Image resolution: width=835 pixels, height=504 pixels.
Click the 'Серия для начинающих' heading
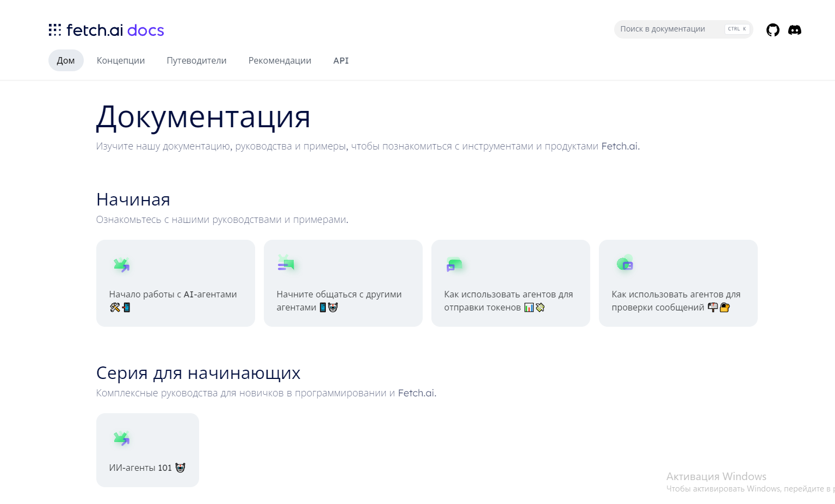click(x=198, y=373)
